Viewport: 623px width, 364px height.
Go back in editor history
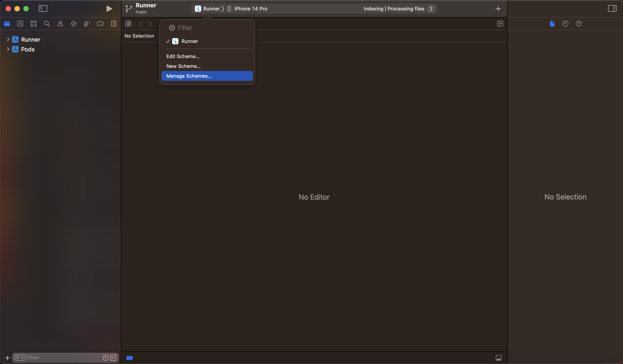[x=141, y=24]
